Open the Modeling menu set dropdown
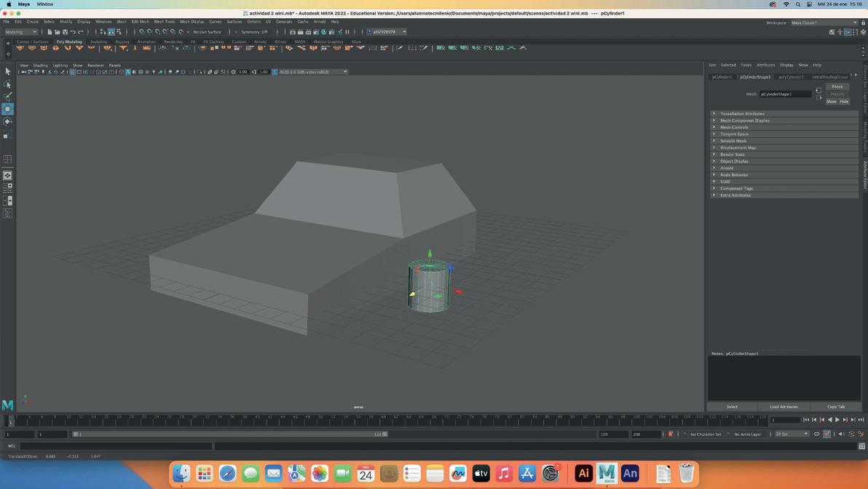 point(21,32)
